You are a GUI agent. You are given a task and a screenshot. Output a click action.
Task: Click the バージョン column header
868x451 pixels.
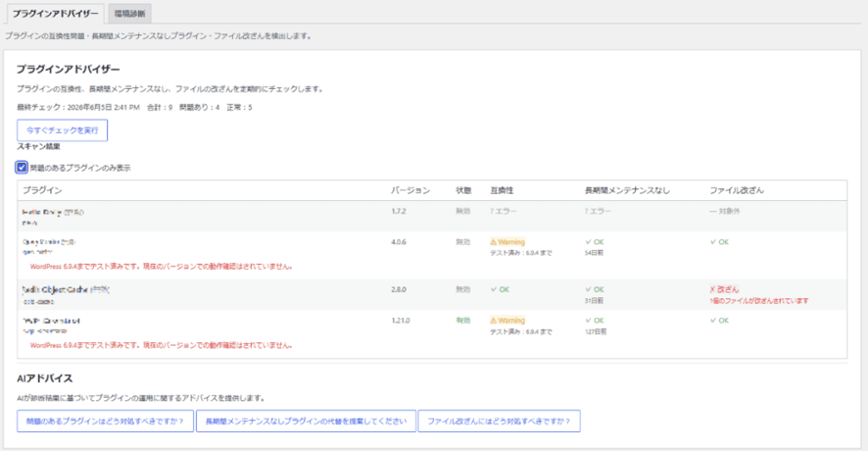coord(410,190)
